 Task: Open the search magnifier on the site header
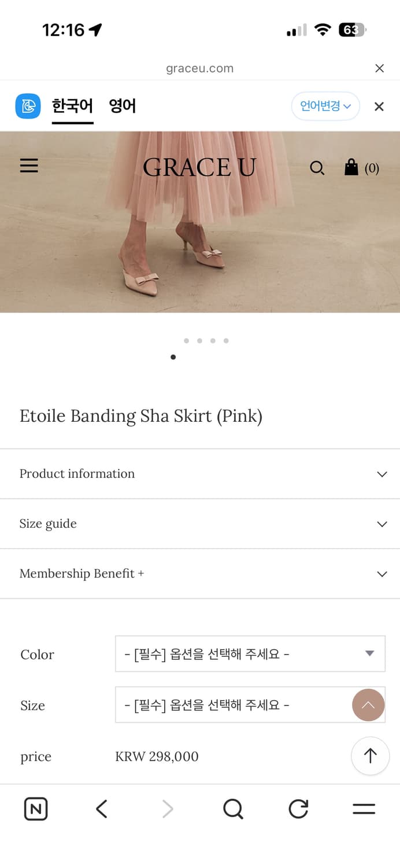[x=317, y=168]
